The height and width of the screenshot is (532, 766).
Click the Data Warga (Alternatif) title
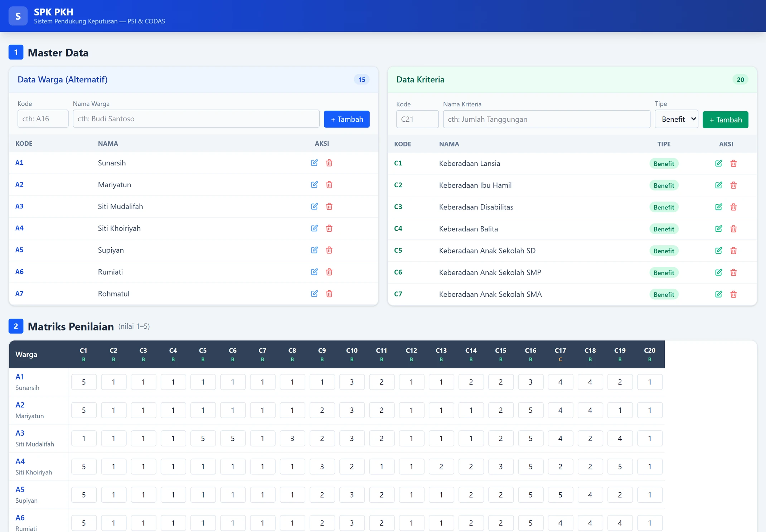(x=63, y=79)
